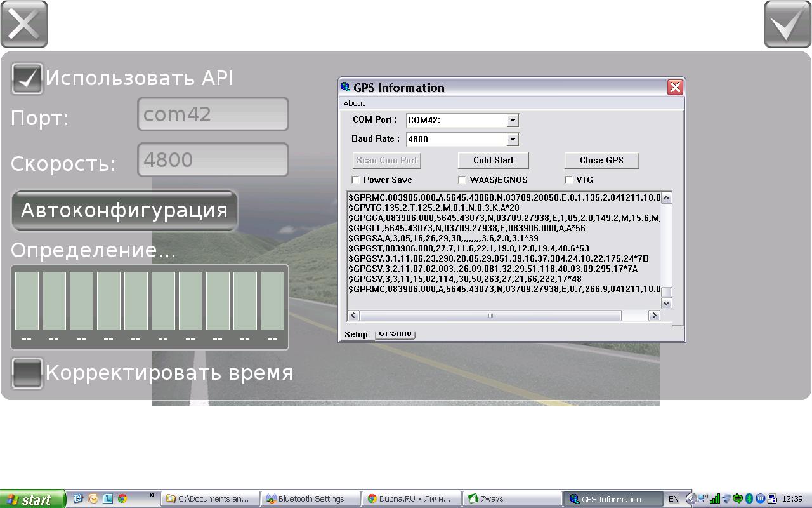The height and width of the screenshot is (508, 812).
Task: Tick the Power Save checkbox
Action: 356,180
